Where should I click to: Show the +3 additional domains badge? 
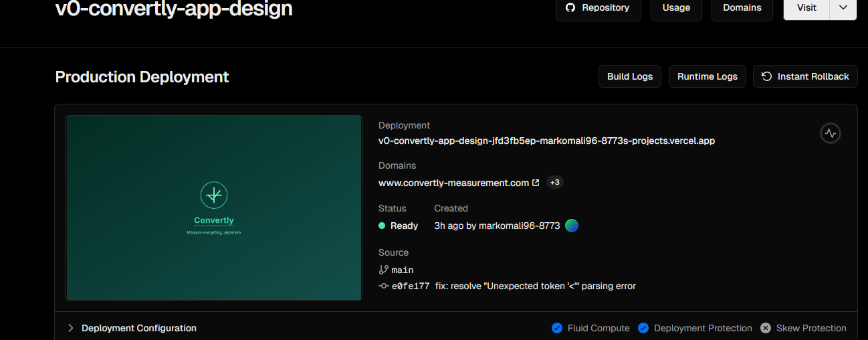[555, 182]
